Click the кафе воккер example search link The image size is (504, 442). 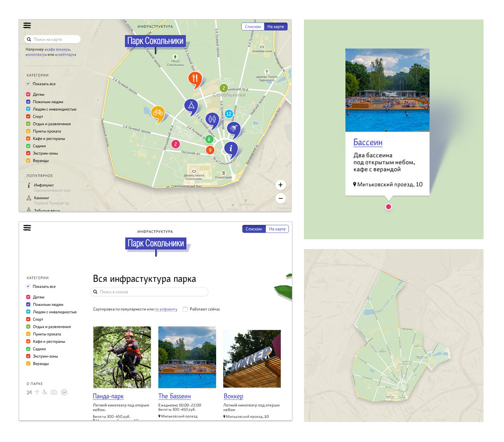point(57,49)
